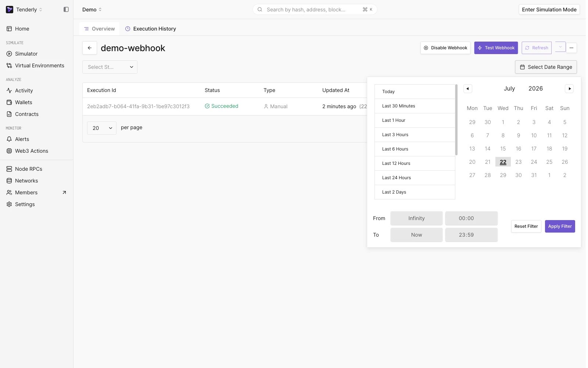Open Web3 Actions page
Screen dimensions: 588x368
click(31, 151)
